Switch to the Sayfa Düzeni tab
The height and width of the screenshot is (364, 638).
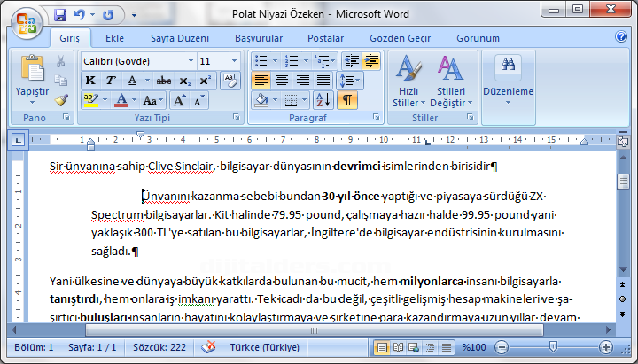180,38
